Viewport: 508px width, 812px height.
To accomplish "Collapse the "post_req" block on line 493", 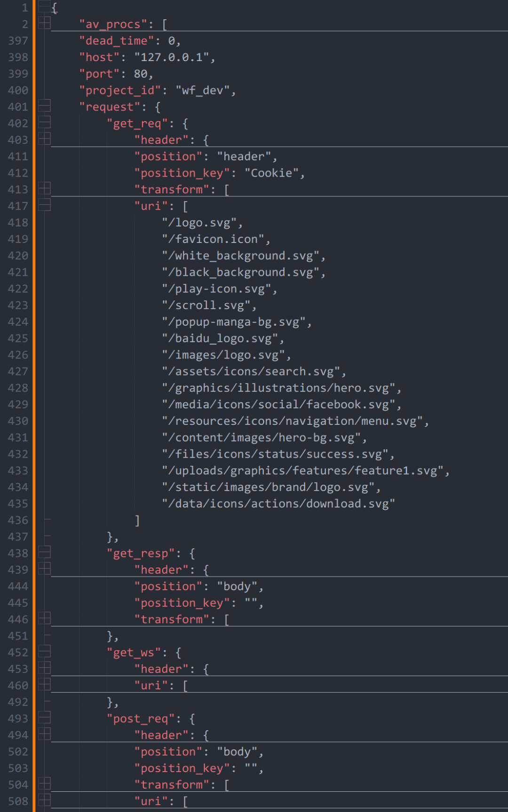I will click(x=44, y=718).
